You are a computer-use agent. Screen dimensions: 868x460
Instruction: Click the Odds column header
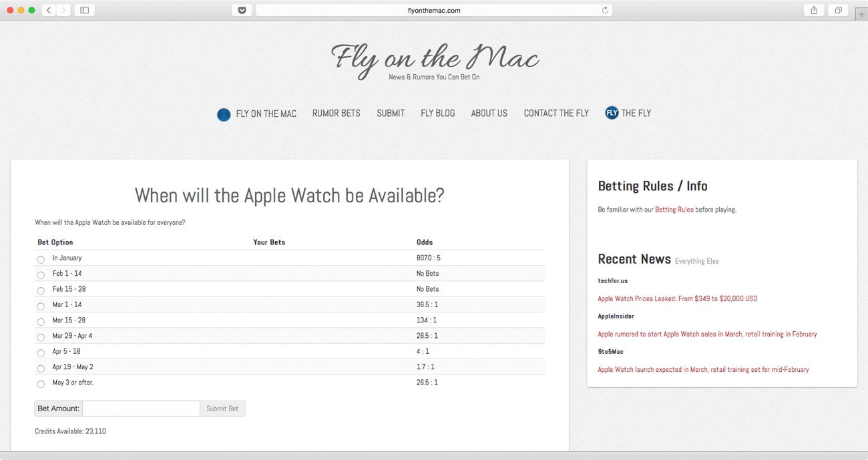(x=425, y=242)
